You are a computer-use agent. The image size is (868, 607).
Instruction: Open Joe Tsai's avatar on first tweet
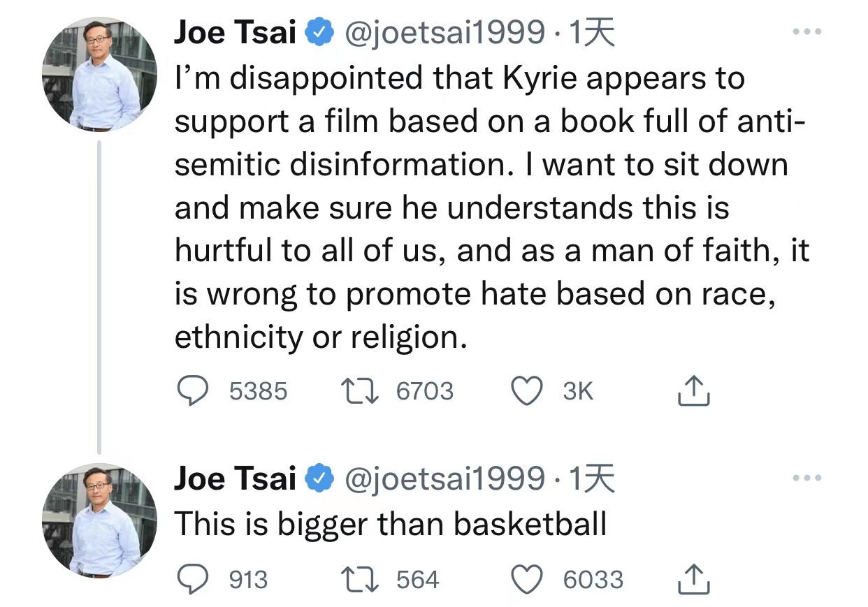pos(100,75)
